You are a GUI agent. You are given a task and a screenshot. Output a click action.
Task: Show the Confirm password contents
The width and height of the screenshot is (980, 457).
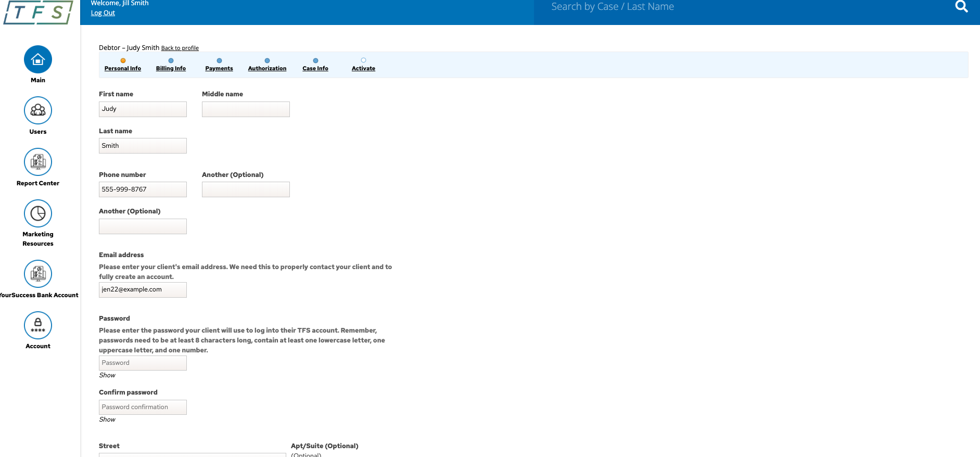107,420
